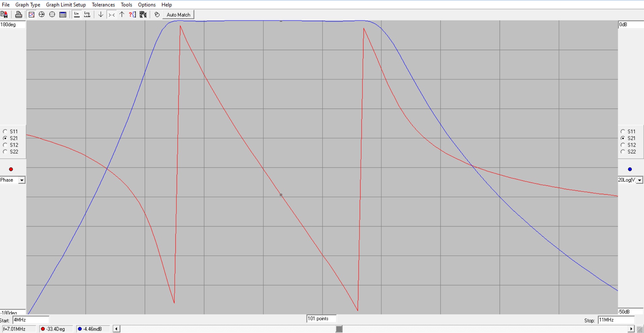This screenshot has height=333, width=644.
Task: Click the slider left arrow button
Action: [116, 329]
